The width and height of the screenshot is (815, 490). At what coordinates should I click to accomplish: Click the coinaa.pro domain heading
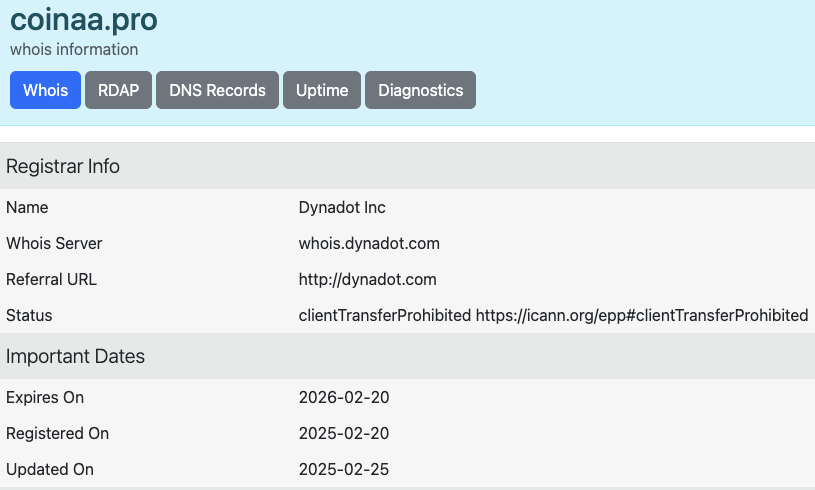tap(84, 20)
